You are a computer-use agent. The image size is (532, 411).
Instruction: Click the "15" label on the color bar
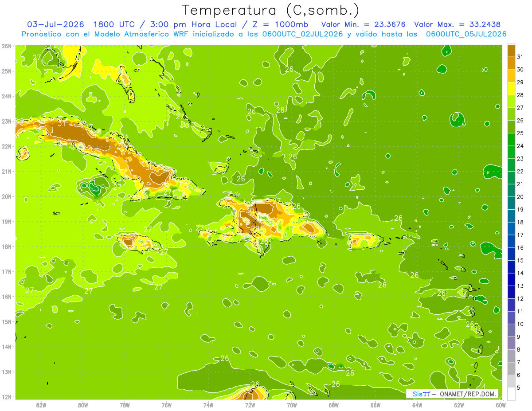tap(520, 260)
